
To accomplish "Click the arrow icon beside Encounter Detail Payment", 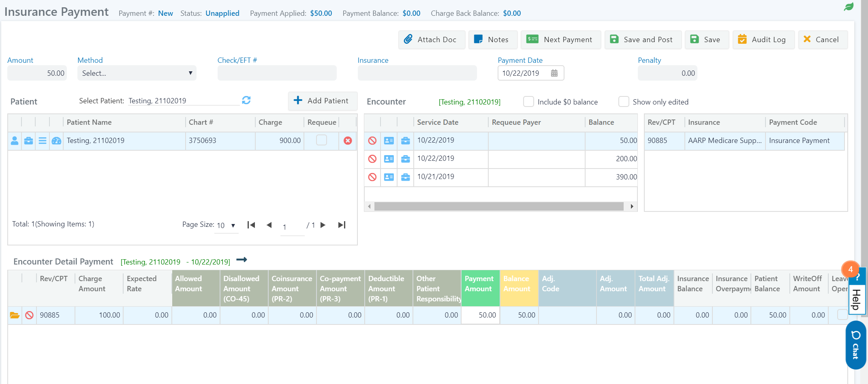I will pos(242,260).
